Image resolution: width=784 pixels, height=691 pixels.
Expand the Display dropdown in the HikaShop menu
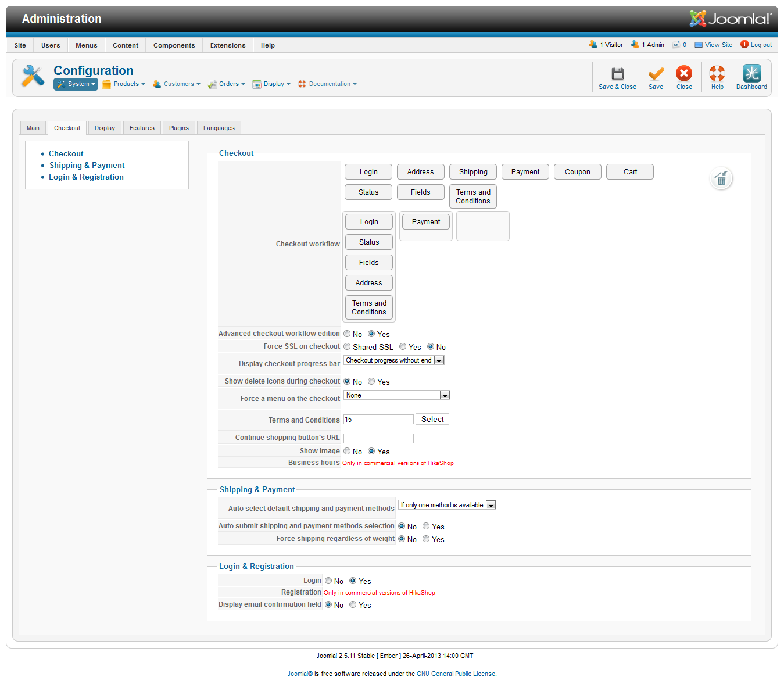coord(271,84)
